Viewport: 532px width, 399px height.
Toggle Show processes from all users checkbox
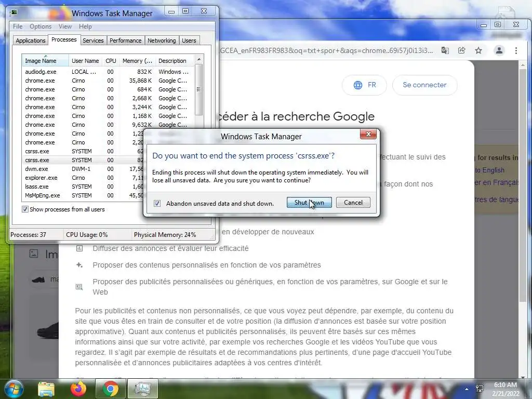point(25,209)
